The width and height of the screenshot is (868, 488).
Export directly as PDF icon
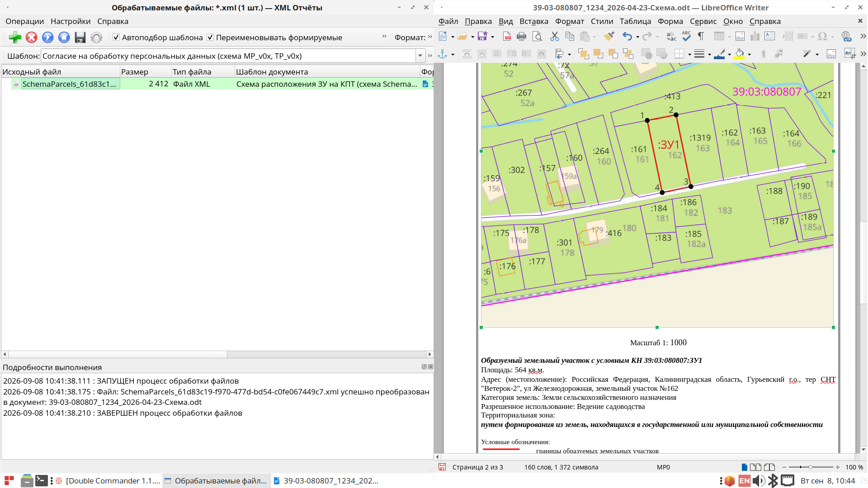click(x=507, y=37)
